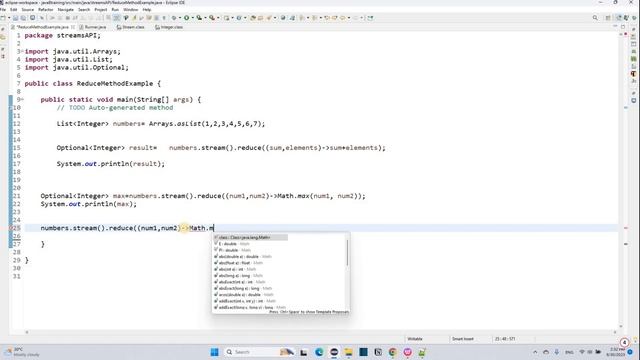Open the Coverage dropdown arrow

205,18
